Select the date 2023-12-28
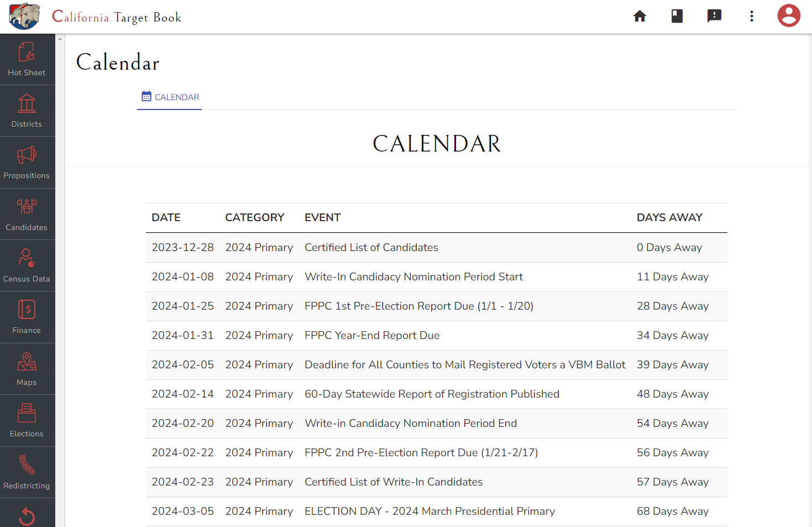This screenshot has width=812, height=527. pos(183,248)
